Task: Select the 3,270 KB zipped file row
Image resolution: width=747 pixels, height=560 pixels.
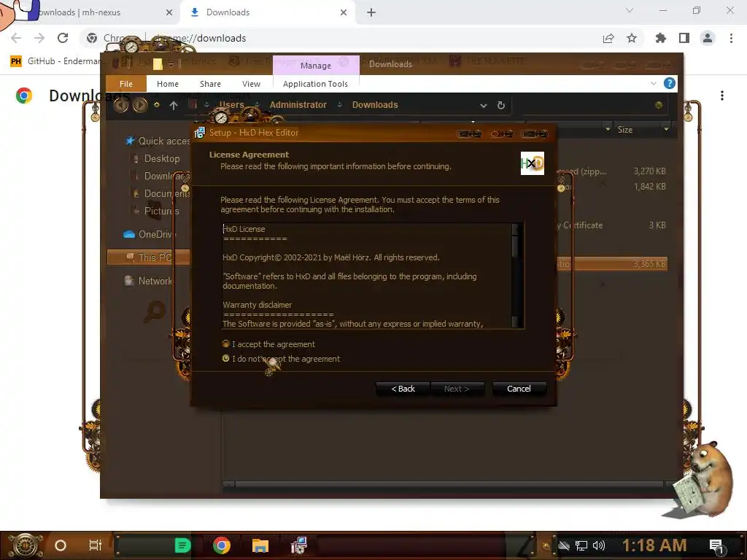Action: coord(612,171)
